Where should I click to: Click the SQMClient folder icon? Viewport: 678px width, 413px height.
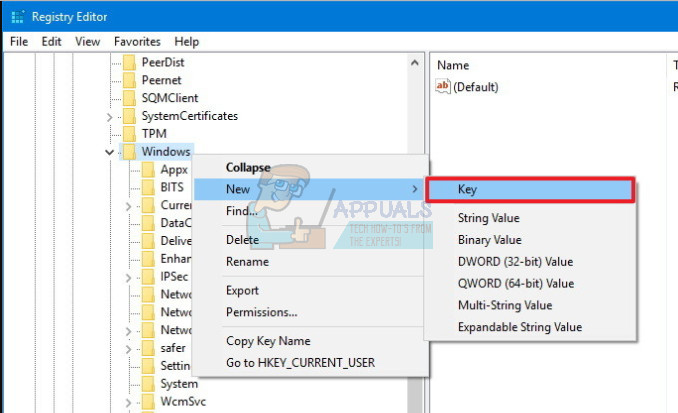[129, 98]
